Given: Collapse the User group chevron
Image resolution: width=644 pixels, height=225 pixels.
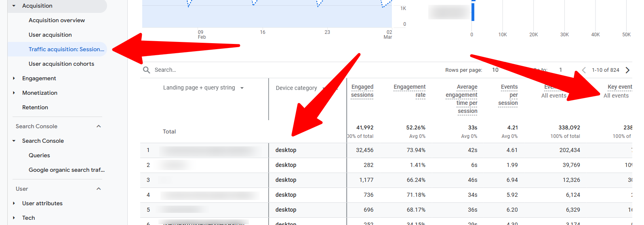Looking at the screenshot, I should point(99,189).
